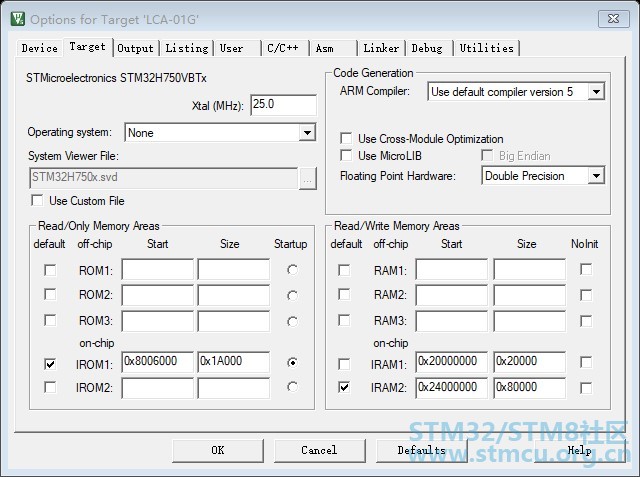Uncheck the IRAM2 default checkbox
This screenshot has height=477, width=640.
click(x=344, y=387)
